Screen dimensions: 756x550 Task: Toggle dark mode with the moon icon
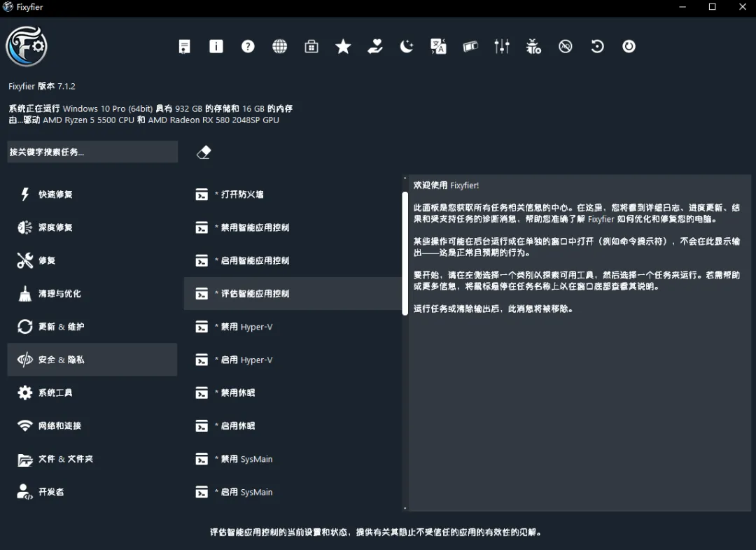click(407, 46)
